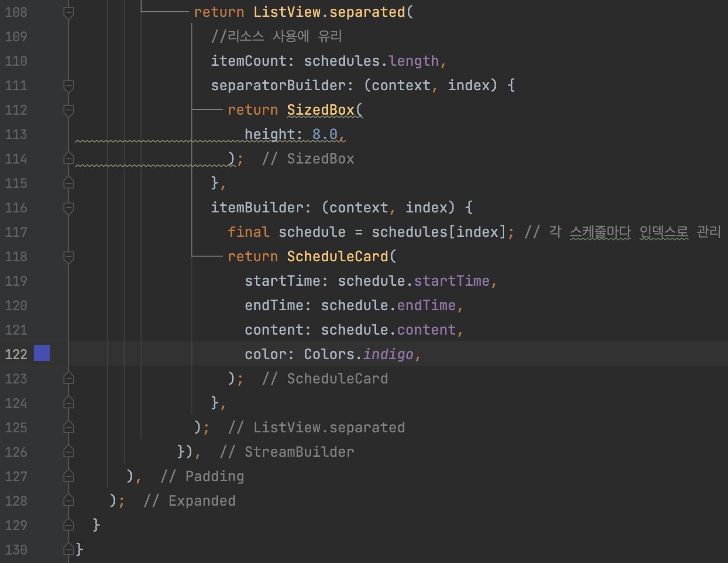The height and width of the screenshot is (563, 728).
Task: Click the Colors class reference
Action: tap(329, 354)
